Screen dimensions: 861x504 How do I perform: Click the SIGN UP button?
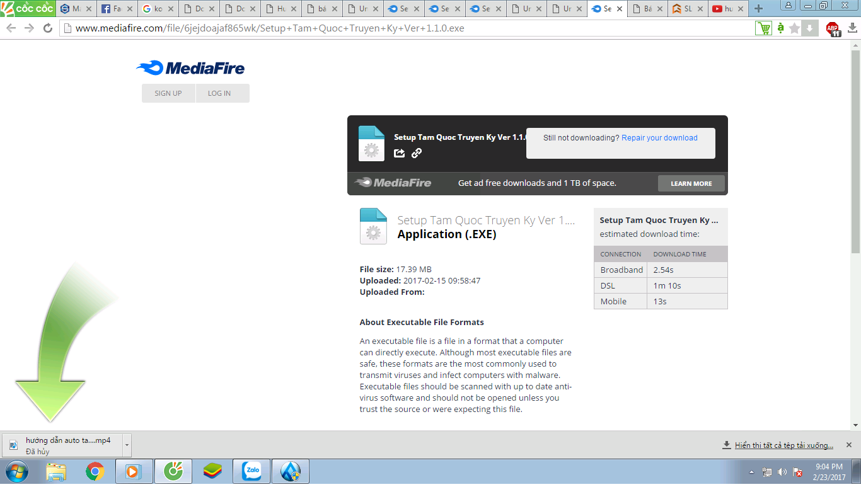coord(168,93)
